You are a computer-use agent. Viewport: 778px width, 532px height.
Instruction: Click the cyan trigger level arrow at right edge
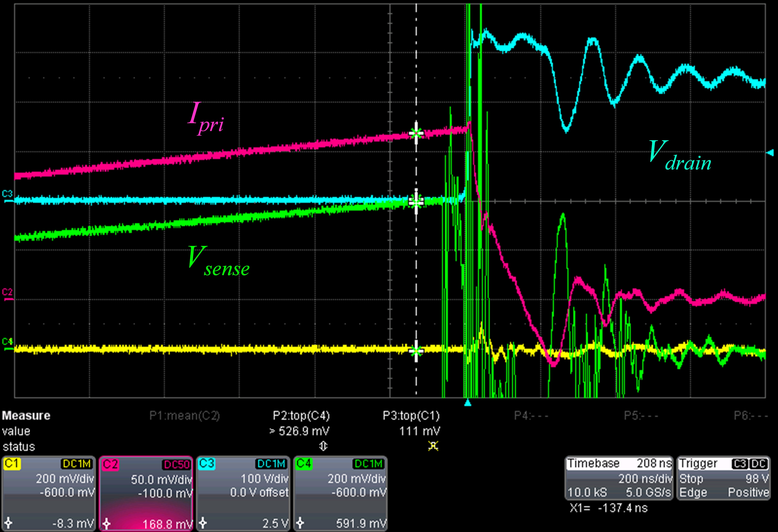[770, 153]
